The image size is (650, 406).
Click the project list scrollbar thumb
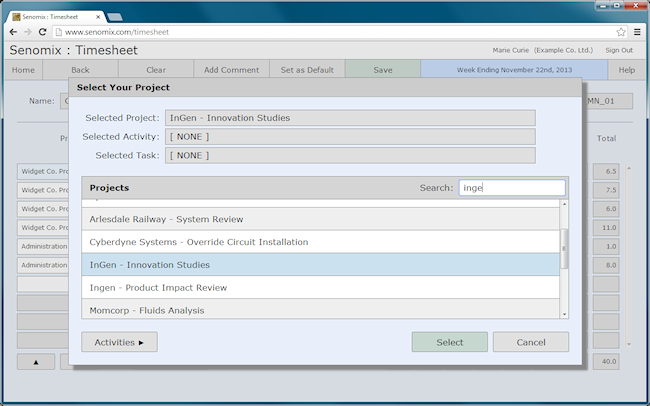(x=564, y=248)
